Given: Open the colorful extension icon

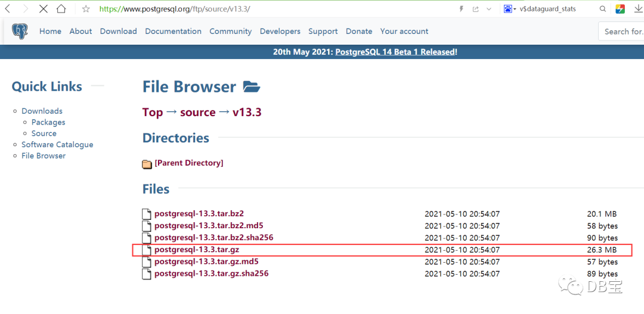Looking at the screenshot, I should 620,8.
